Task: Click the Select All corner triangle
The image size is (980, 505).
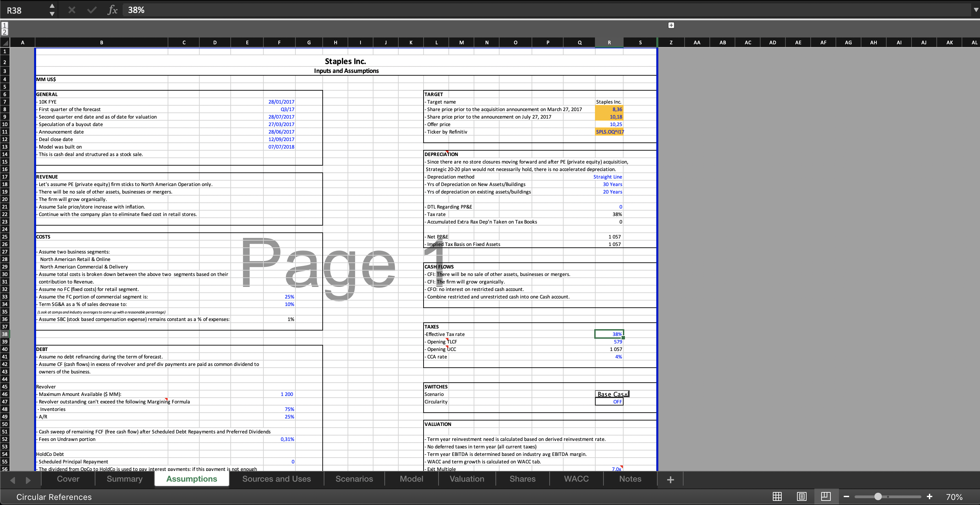Action: [5, 42]
